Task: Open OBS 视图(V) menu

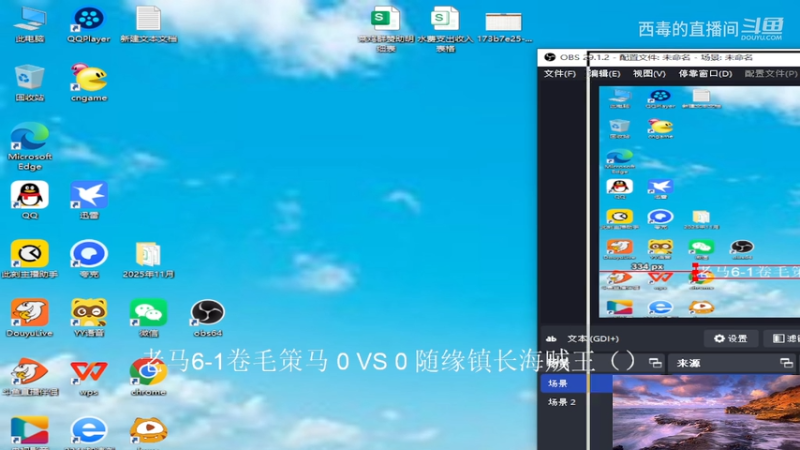Action: (x=649, y=73)
